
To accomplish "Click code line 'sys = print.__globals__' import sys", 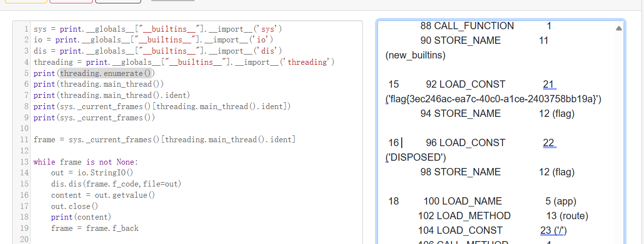I will coord(158,29).
